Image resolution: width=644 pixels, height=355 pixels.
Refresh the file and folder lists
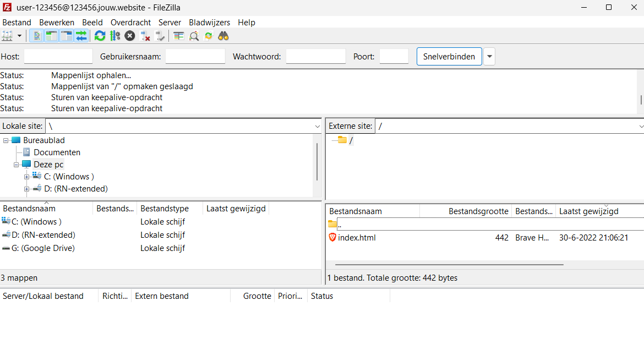pyautogui.click(x=100, y=36)
